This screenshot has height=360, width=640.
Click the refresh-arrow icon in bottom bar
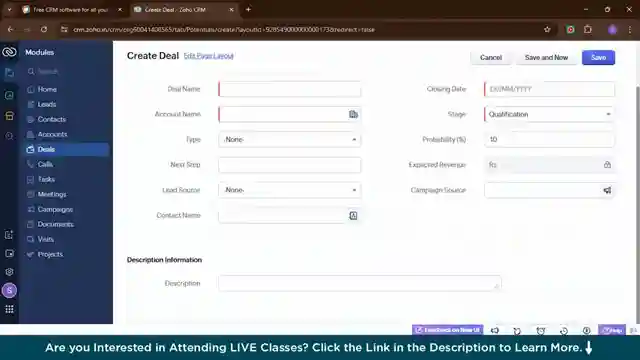tap(517, 331)
